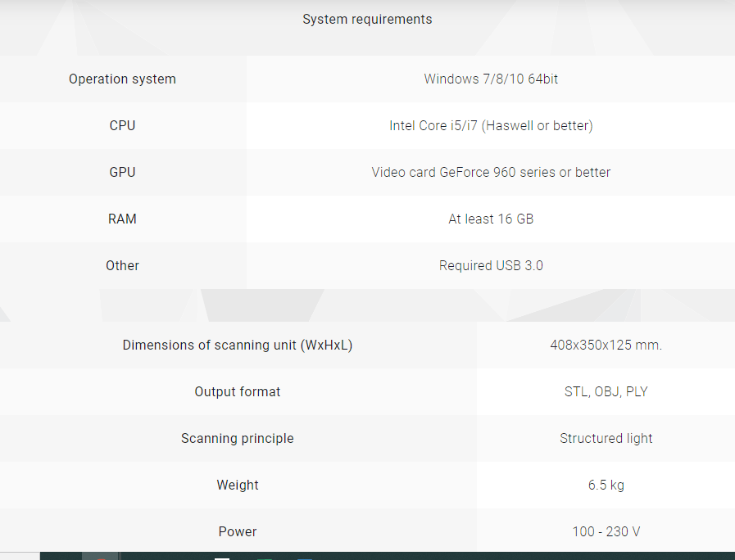Screen dimensions: 735x560
Task: Select the 6.5 kg value
Action: click(x=606, y=485)
